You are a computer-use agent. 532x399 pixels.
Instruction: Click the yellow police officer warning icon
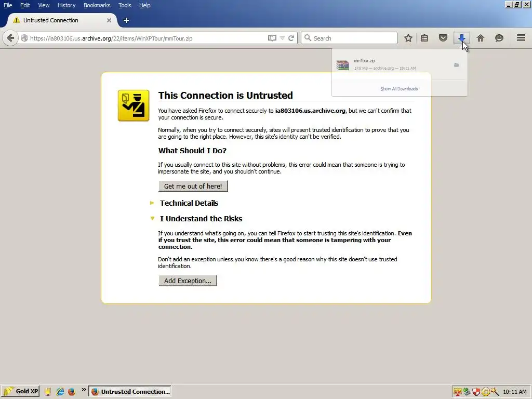(134, 105)
